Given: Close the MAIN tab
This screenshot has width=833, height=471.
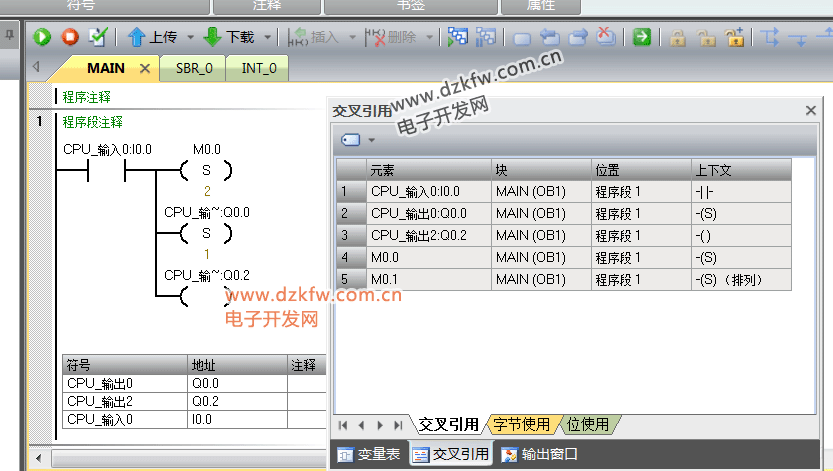Looking at the screenshot, I should click(144, 69).
